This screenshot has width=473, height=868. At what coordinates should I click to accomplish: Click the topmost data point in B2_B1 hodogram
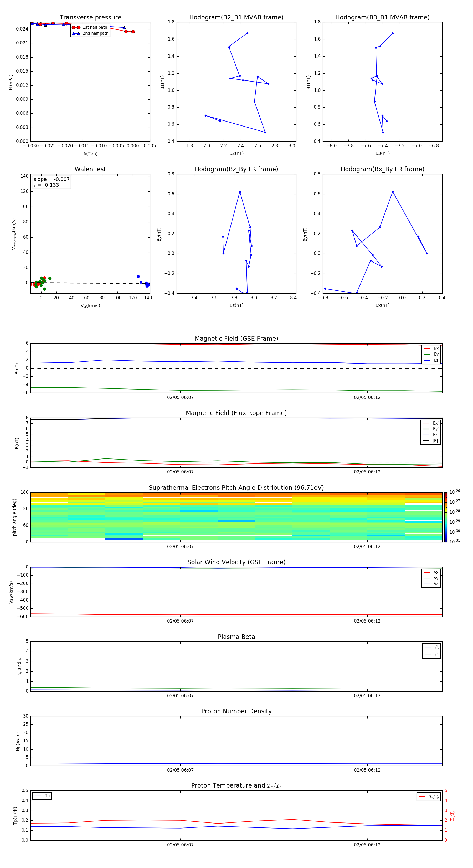pos(247,33)
